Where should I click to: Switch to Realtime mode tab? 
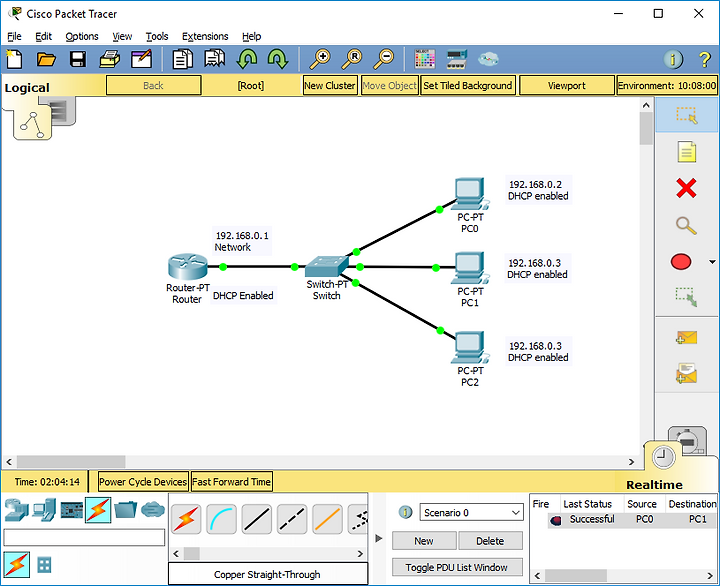pos(664,458)
